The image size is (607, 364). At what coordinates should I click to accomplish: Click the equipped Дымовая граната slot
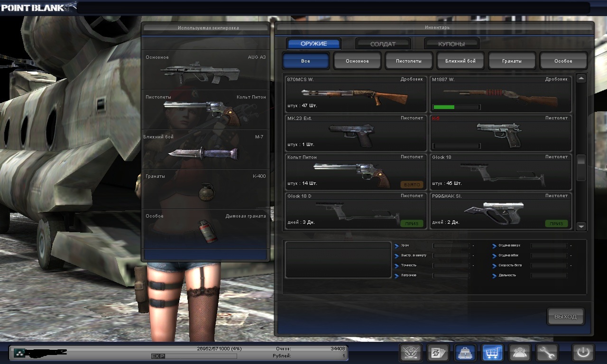pyautogui.click(x=205, y=229)
